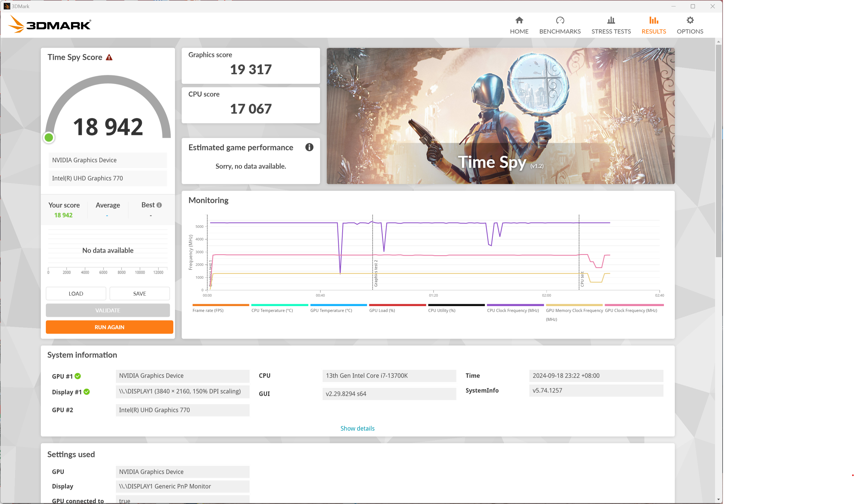Viewport: 854px width, 504px height.
Task: Click the VALIDATE button
Action: [108, 310]
